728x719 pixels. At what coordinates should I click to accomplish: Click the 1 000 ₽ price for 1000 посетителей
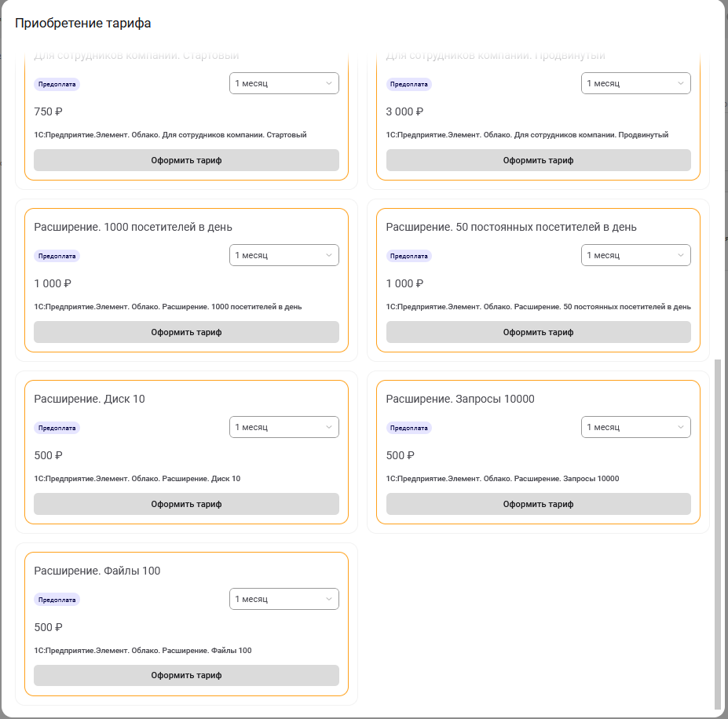coord(53,283)
